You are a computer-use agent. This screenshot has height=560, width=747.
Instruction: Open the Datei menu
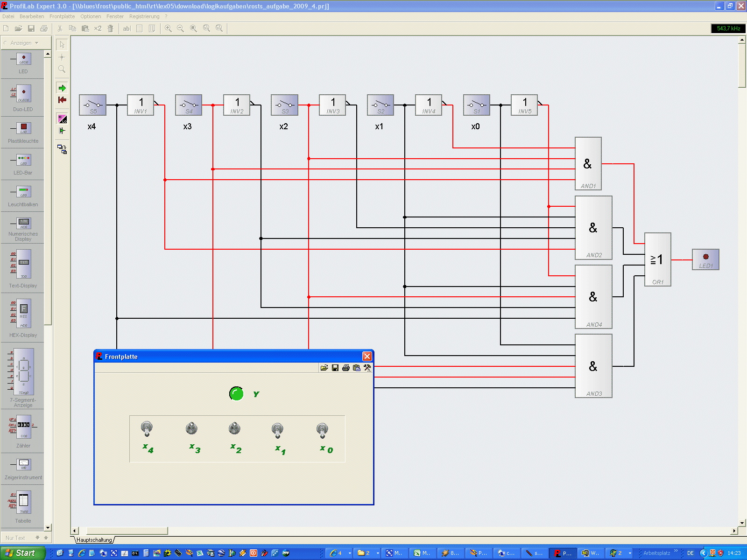point(8,16)
